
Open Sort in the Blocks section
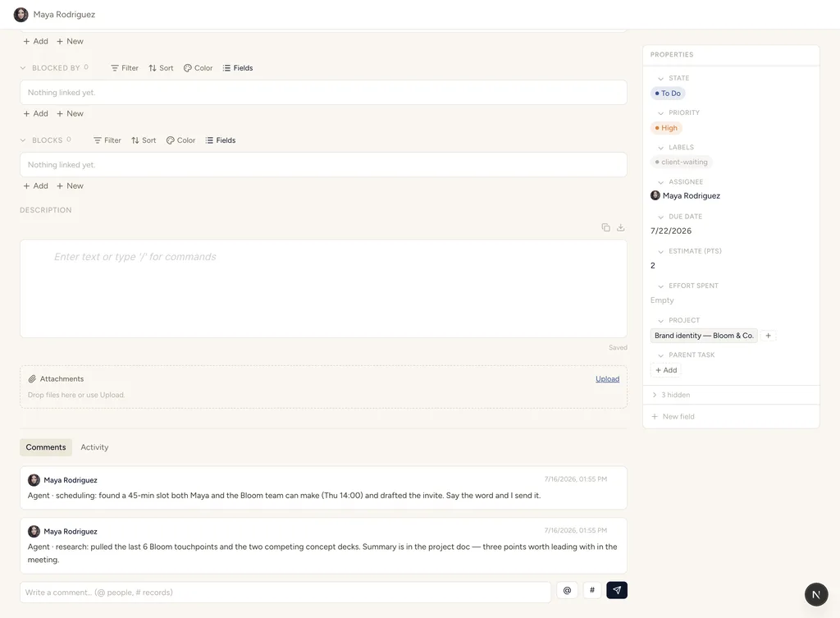tap(144, 140)
